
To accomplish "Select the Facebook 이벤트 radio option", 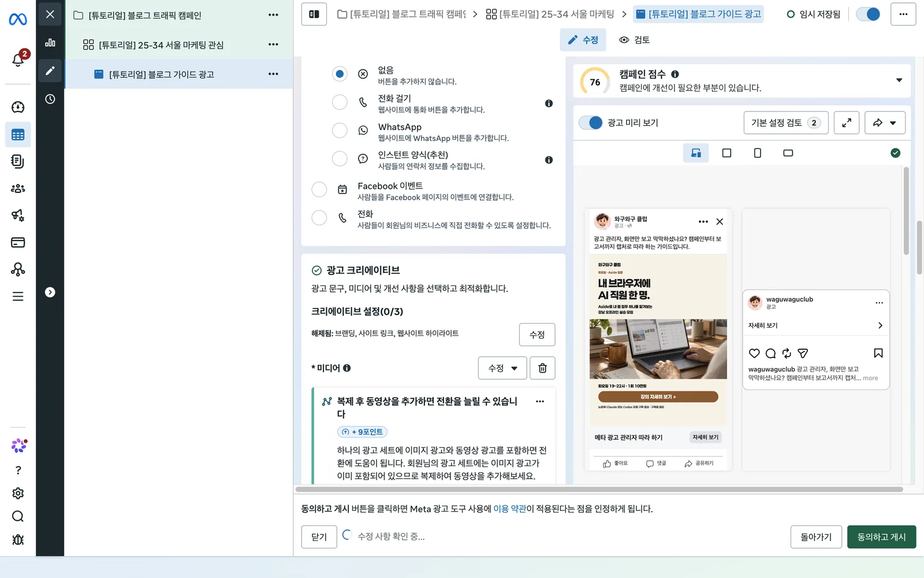I will click(319, 190).
